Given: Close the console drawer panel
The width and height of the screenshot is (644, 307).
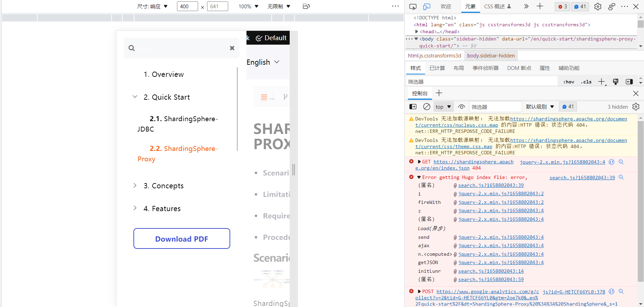Looking at the screenshot, I should (x=636, y=93).
